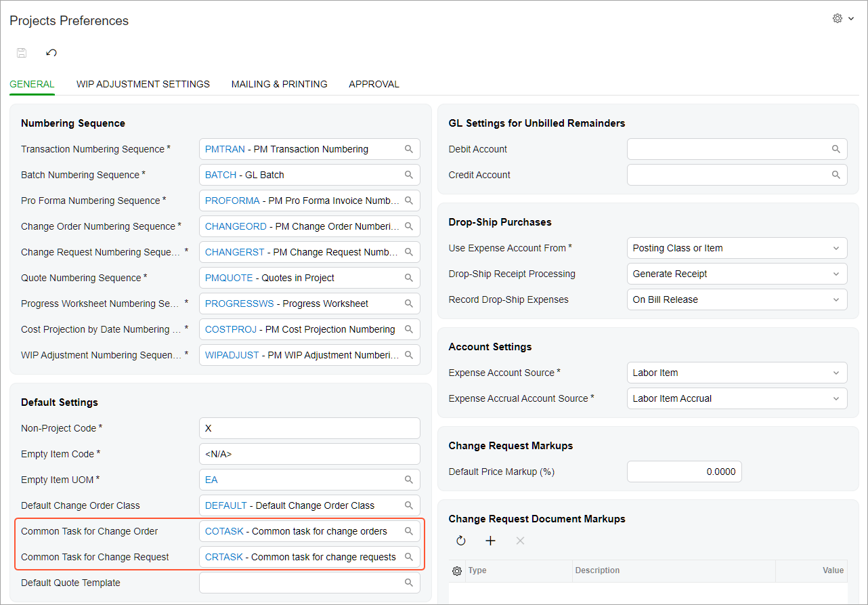Click the PMTRAN sequence link

(x=225, y=149)
